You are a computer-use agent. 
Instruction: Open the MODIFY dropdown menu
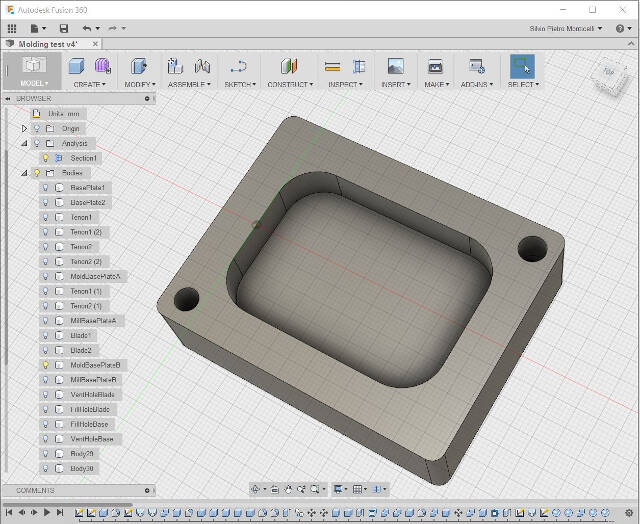pos(140,84)
